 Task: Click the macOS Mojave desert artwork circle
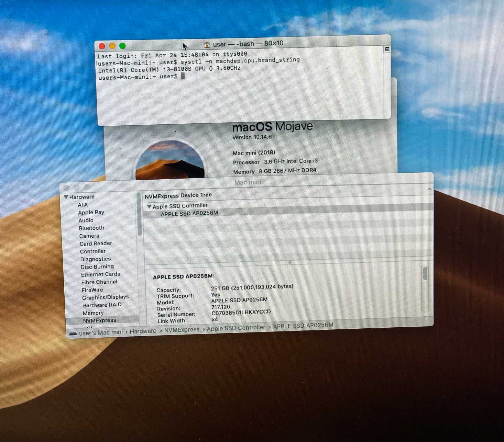[170, 160]
